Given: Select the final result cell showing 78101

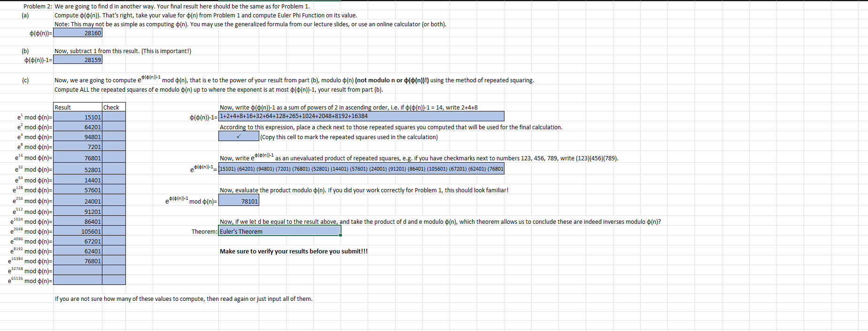Looking at the screenshot, I should (239, 201).
